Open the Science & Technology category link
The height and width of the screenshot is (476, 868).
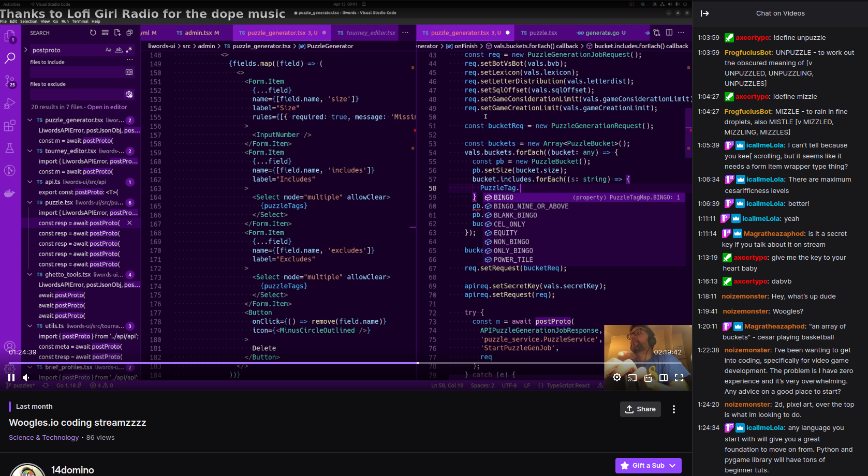(x=44, y=438)
